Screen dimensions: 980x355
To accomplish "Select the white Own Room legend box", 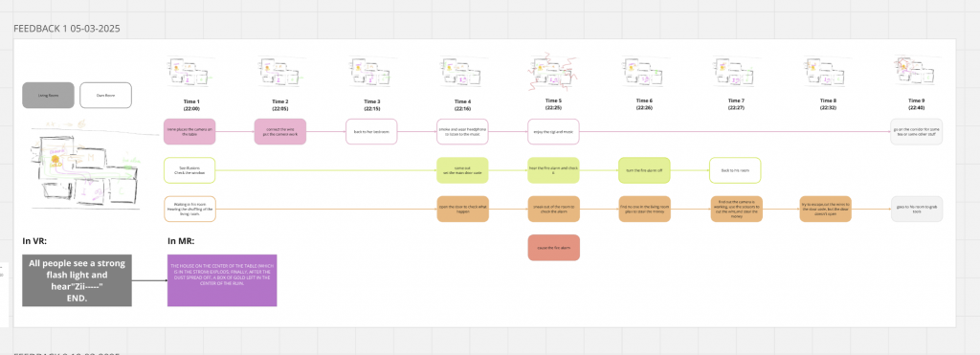I will (105, 96).
